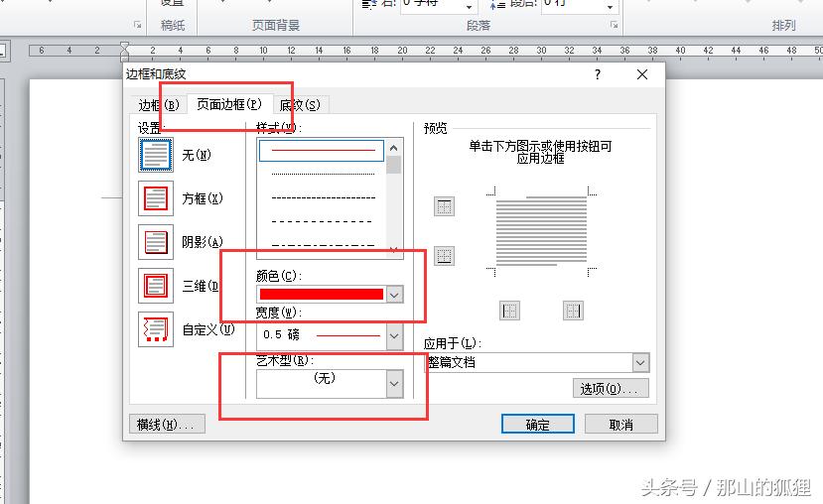The width and height of the screenshot is (823, 504).
Task: Select the 无 (None) border setting icon
Action: click(x=156, y=155)
